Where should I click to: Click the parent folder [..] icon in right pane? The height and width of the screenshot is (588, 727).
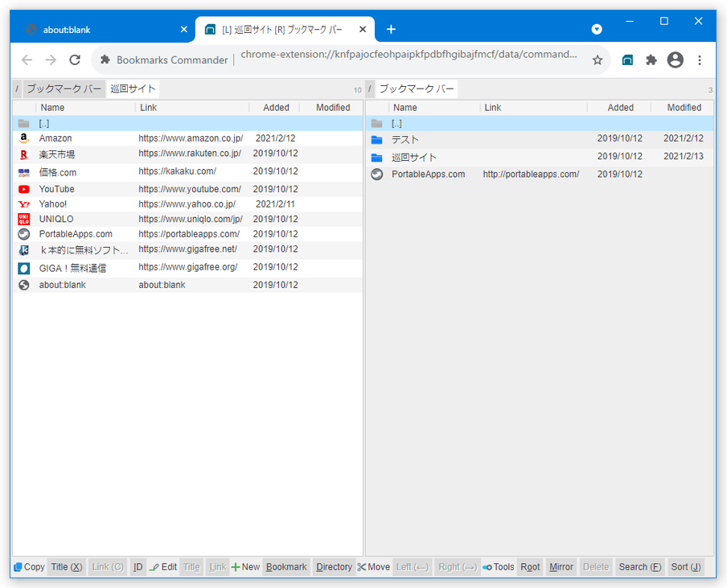coord(377,123)
